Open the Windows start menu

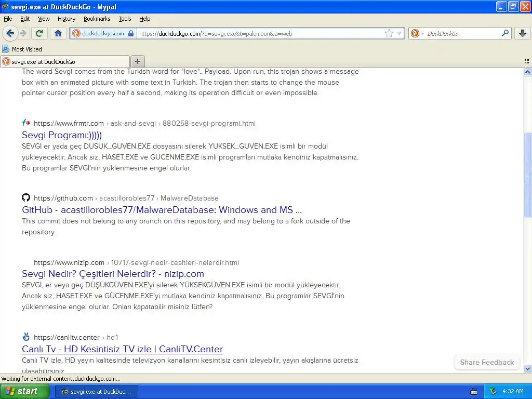point(24,392)
